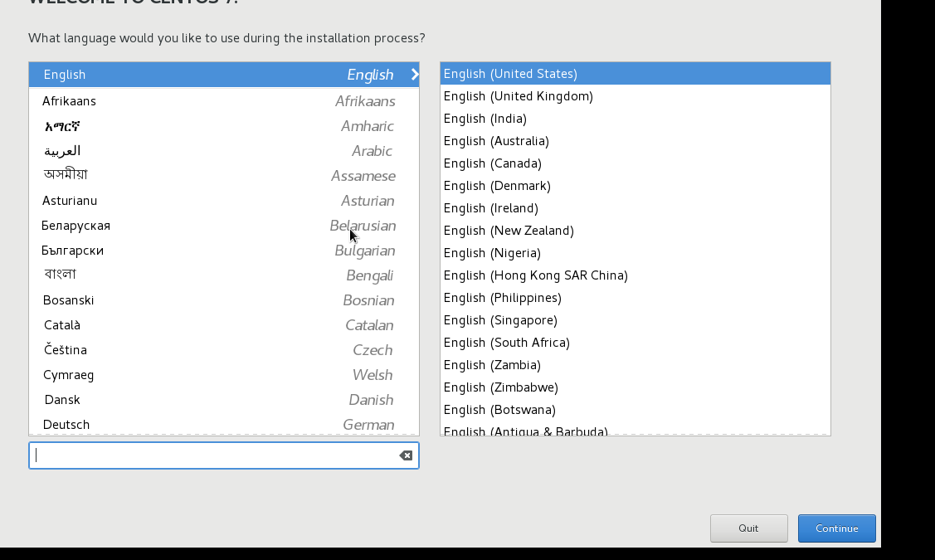935x560 pixels.
Task: Select English (India) locale
Action: coord(635,118)
